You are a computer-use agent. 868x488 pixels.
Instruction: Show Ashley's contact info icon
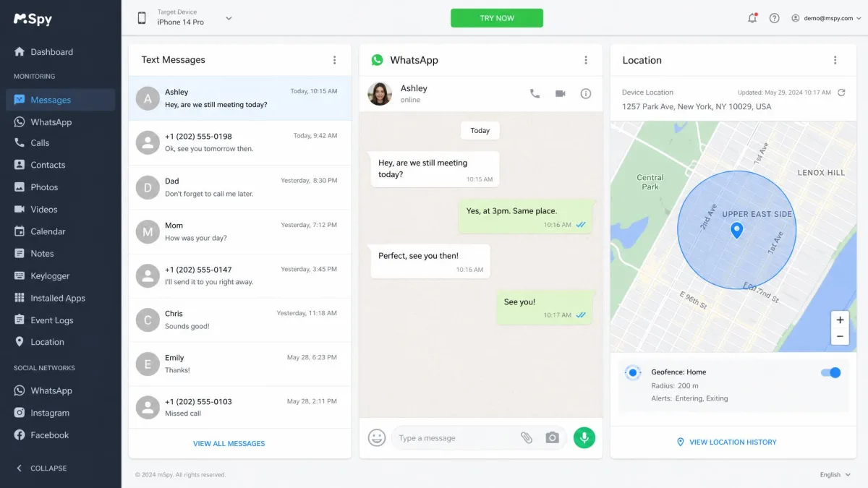(x=586, y=93)
